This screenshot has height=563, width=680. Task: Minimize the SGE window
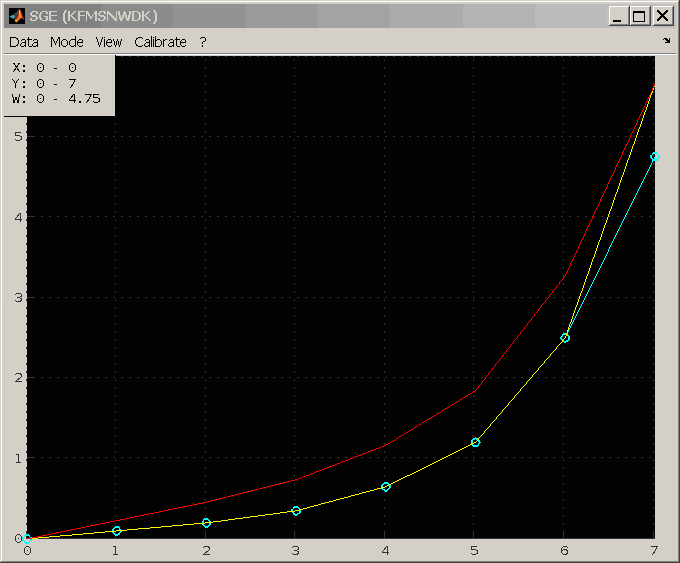tap(618, 16)
